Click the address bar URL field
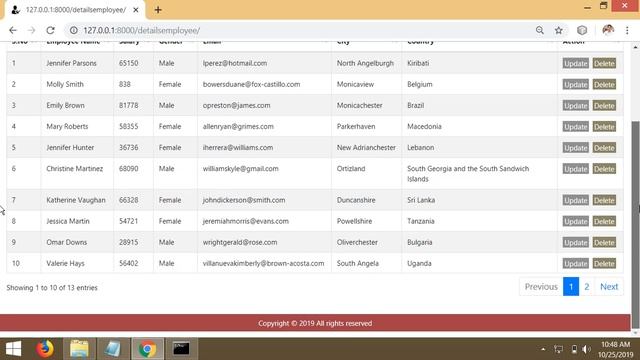Viewport: 640px width, 360px height. tap(302, 30)
